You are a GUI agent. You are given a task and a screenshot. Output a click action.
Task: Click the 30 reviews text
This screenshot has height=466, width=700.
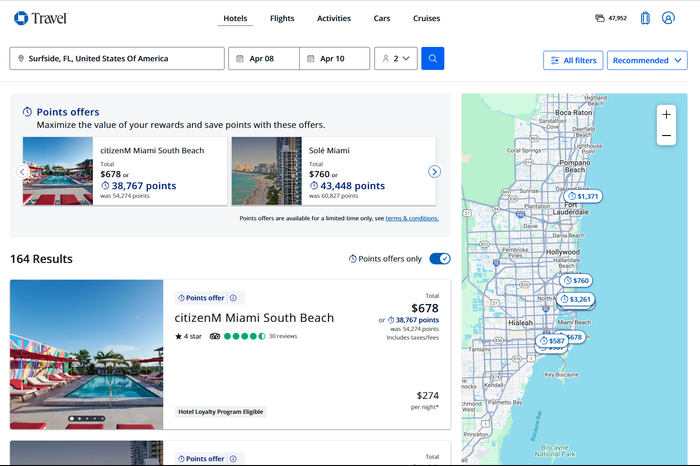pyautogui.click(x=283, y=336)
